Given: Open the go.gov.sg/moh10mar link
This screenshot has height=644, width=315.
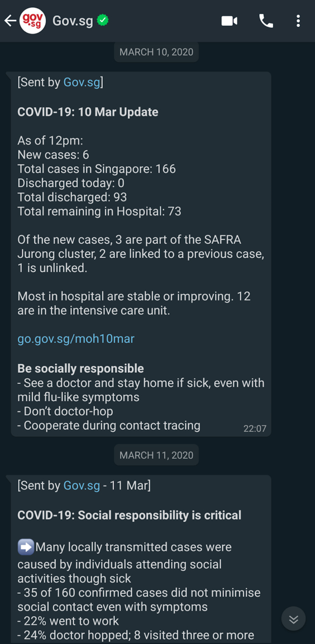Looking at the screenshot, I should 76,339.
